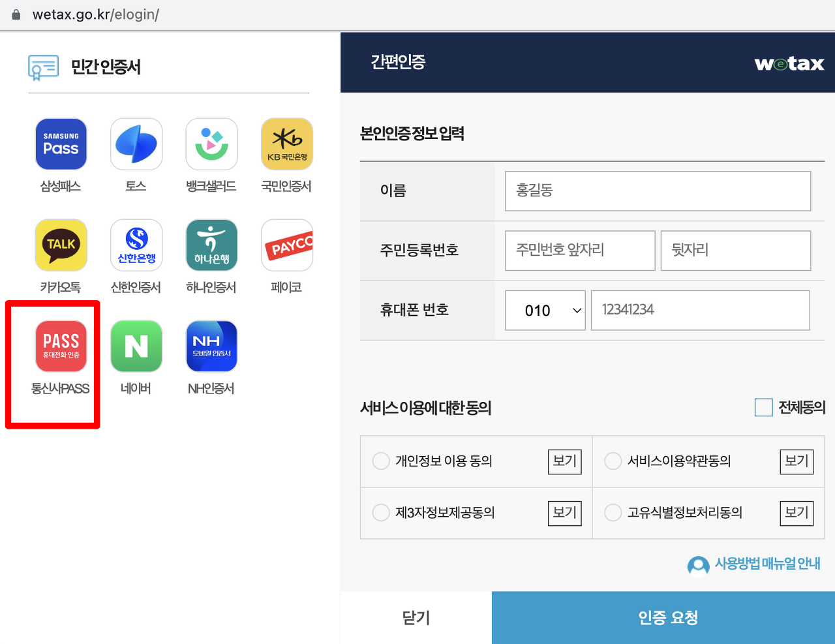
Task: Select the Banksalad (뱅크샐러드) icon
Action: coord(211,144)
